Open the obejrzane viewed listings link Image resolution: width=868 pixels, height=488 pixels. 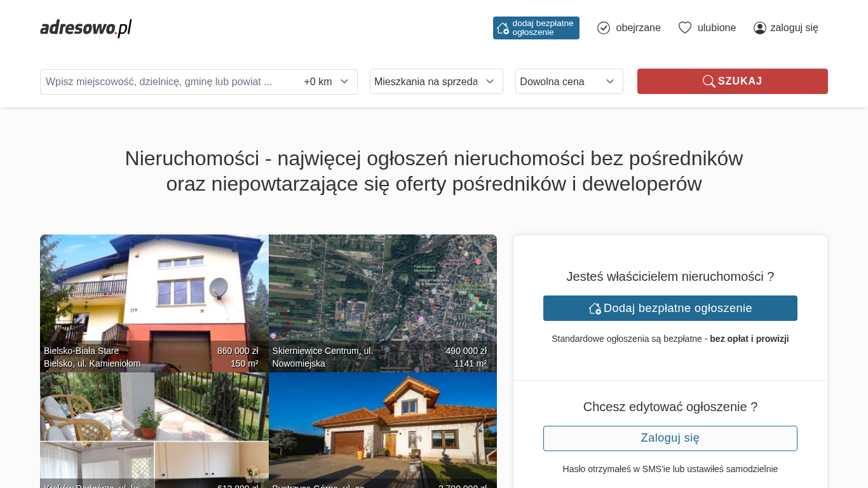(x=638, y=28)
